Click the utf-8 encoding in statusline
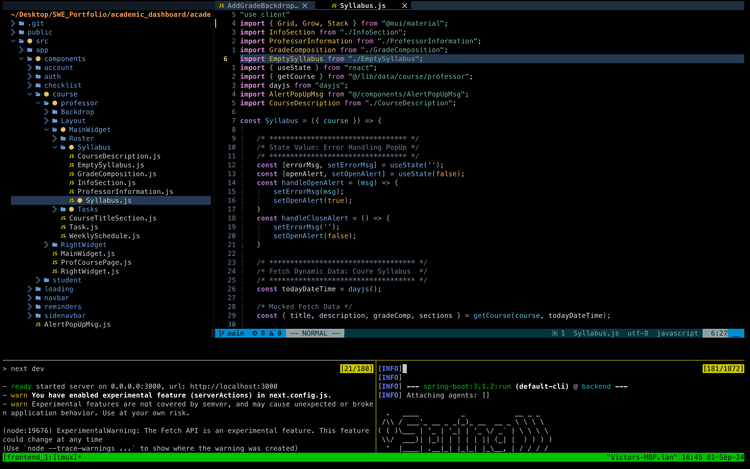 pyautogui.click(x=638, y=333)
